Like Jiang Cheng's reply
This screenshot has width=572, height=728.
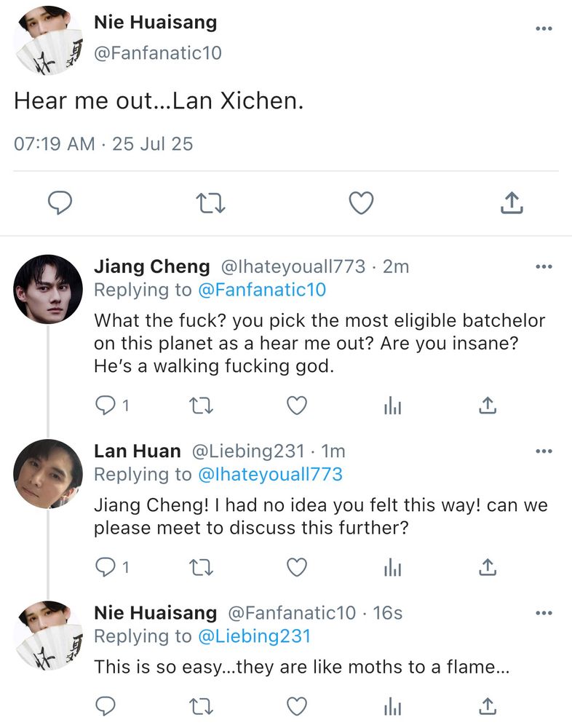296,405
